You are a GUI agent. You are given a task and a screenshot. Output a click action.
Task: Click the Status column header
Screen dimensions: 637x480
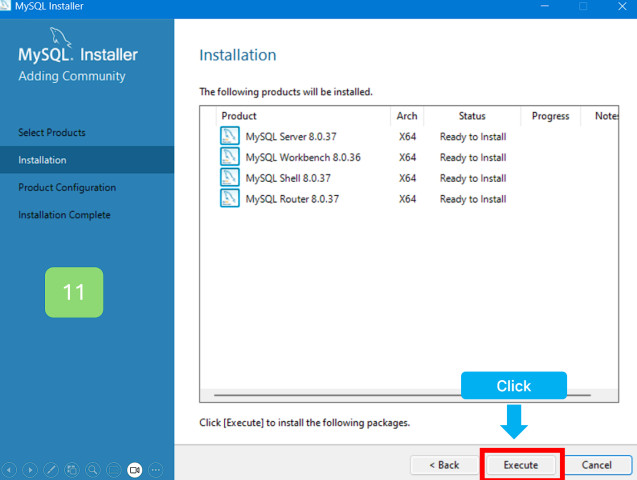[472, 116]
